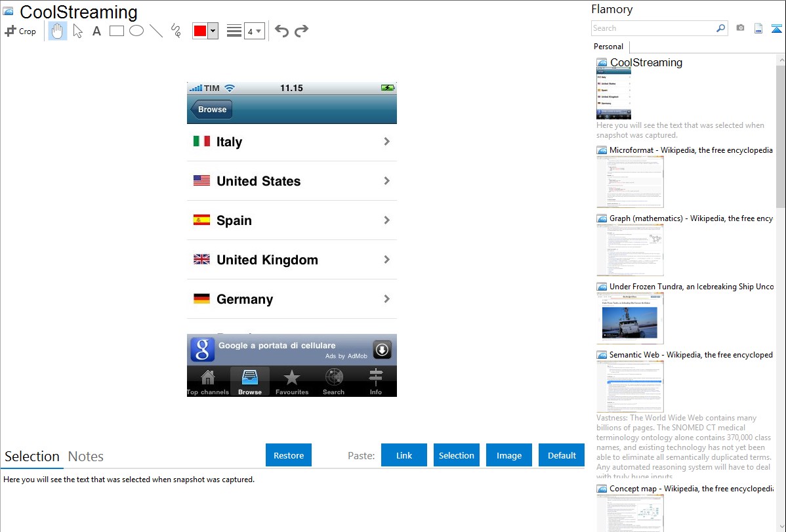
Task: Open the color picker dropdown arrow
Action: coord(213,31)
